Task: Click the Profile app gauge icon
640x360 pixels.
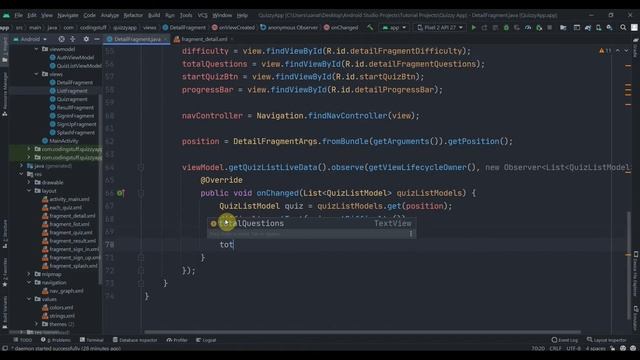Action: click(528, 27)
